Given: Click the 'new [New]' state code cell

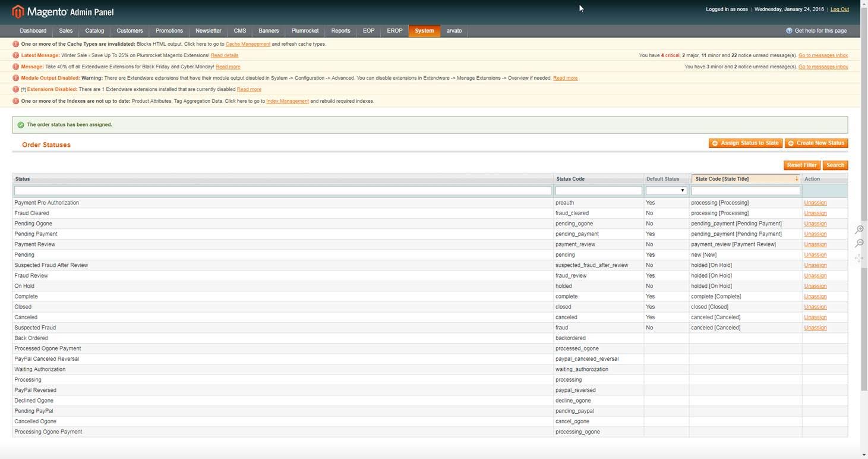Looking at the screenshot, I should (x=746, y=254).
